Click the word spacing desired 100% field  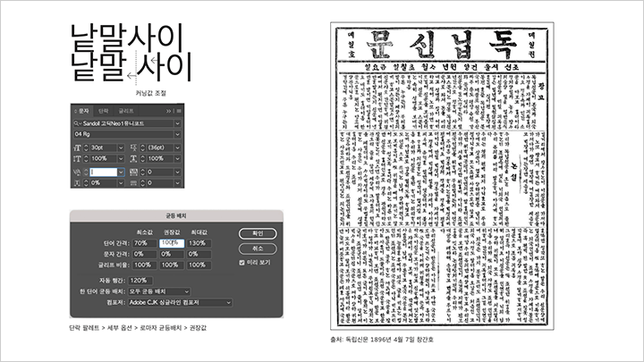171,243
